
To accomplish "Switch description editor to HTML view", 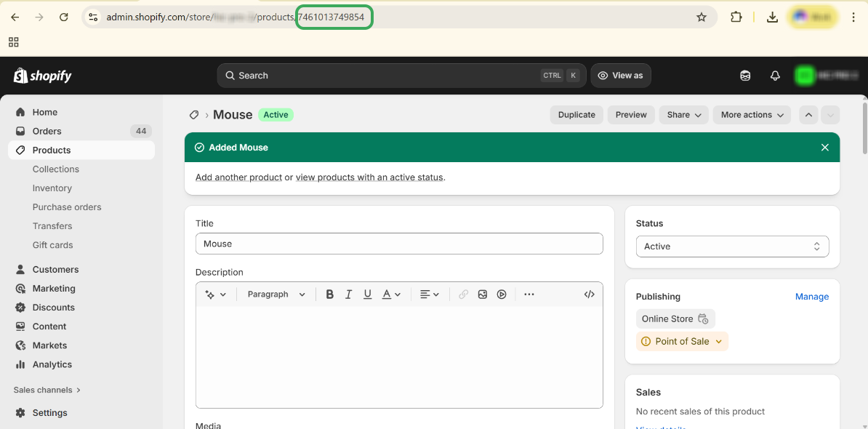I will tap(589, 294).
